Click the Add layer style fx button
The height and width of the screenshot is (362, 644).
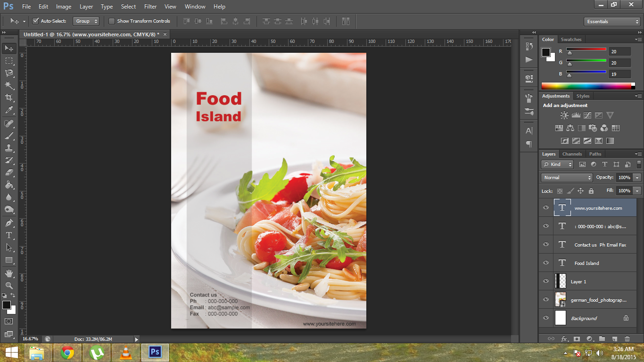click(x=563, y=339)
